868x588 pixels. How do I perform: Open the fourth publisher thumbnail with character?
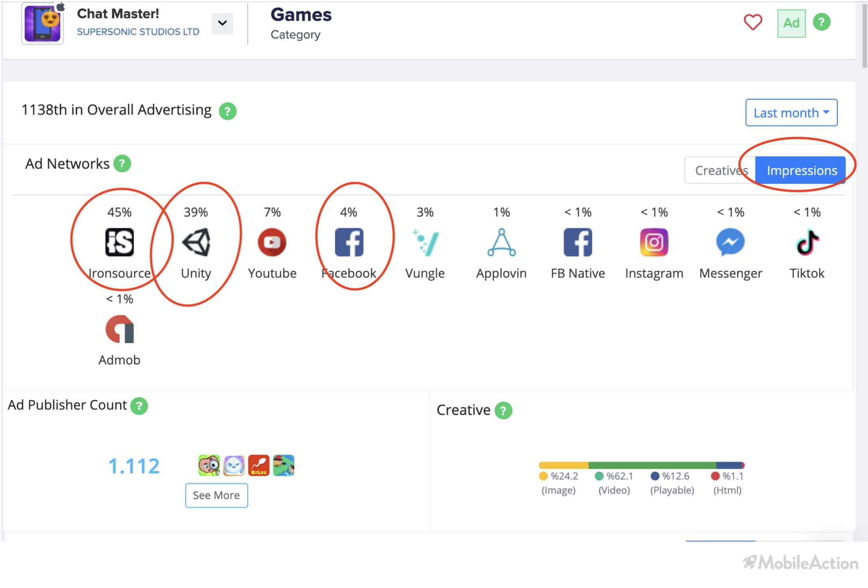[284, 465]
